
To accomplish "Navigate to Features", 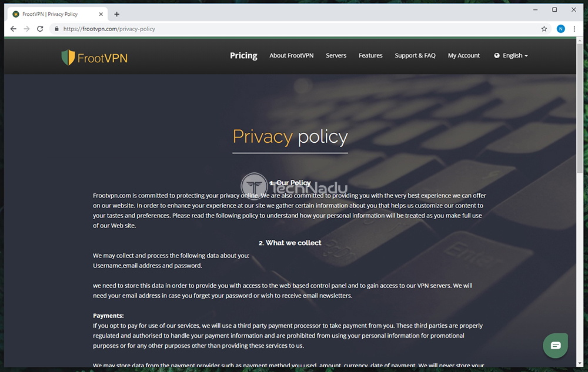I will point(370,55).
